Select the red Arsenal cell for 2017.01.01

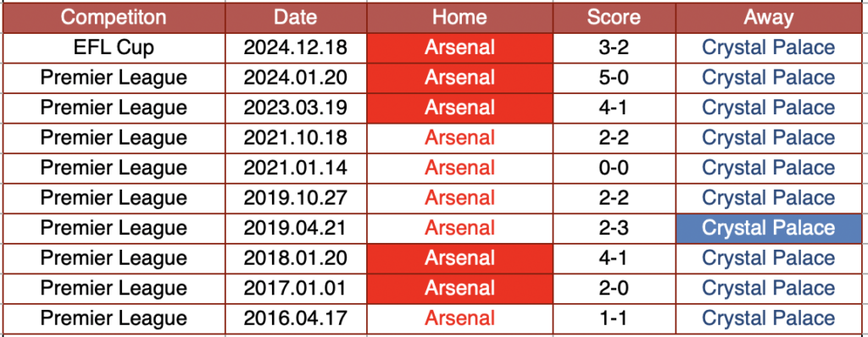pyautogui.click(x=459, y=288)
